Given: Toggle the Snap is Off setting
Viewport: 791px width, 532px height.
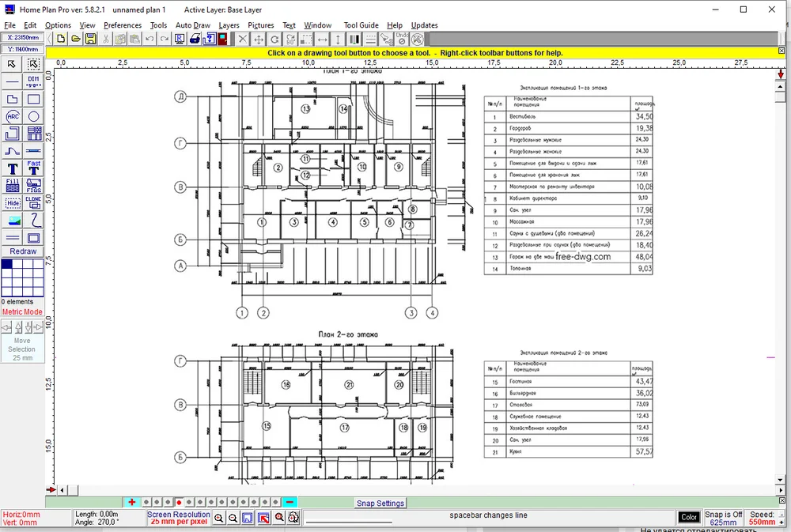Looking at the screenshot, I should [x=723, y=518].
